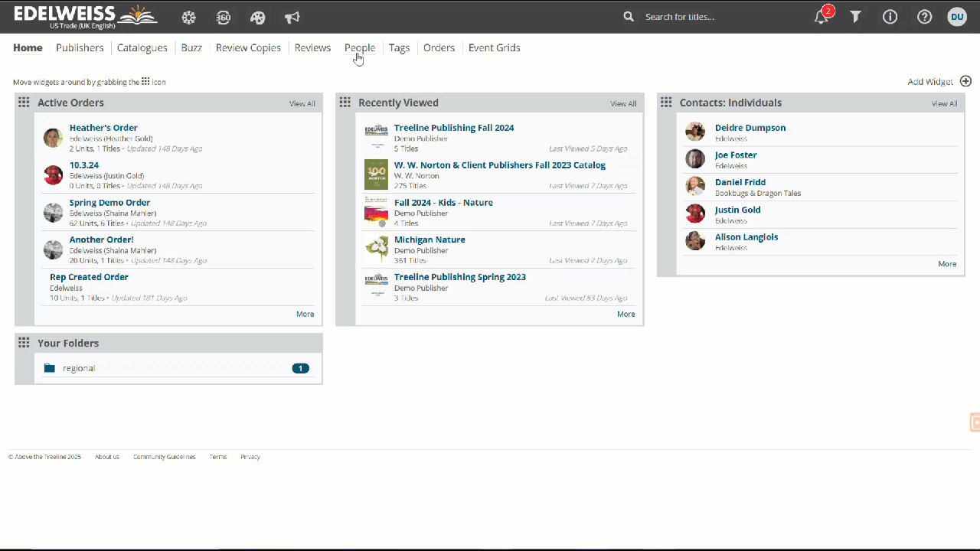Open the People tab
Image resolution: width=980 pixels, height=551 pixels.
(x=360, y=47)
